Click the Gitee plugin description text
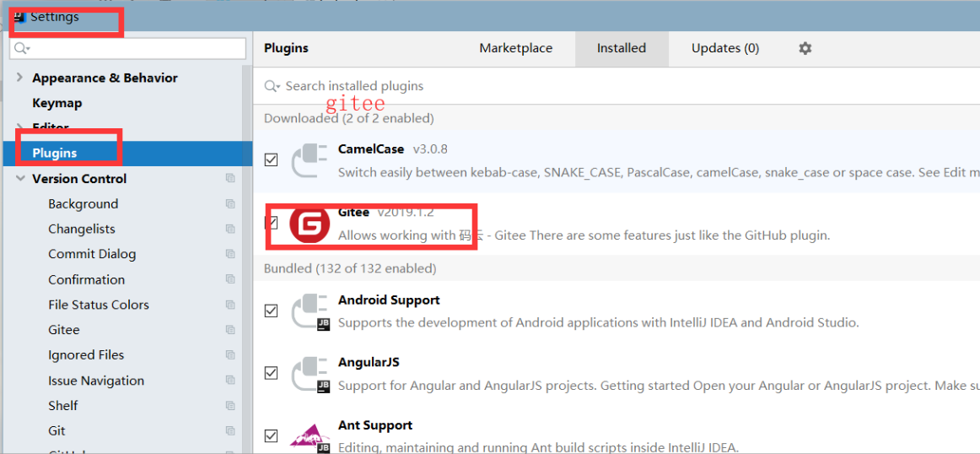 [x=584, y=235]
